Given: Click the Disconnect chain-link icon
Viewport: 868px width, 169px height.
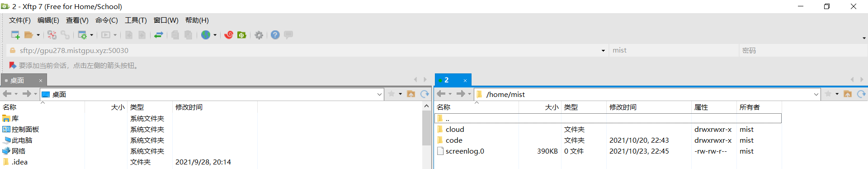Looking at the screenshot, I should (65, 35).
